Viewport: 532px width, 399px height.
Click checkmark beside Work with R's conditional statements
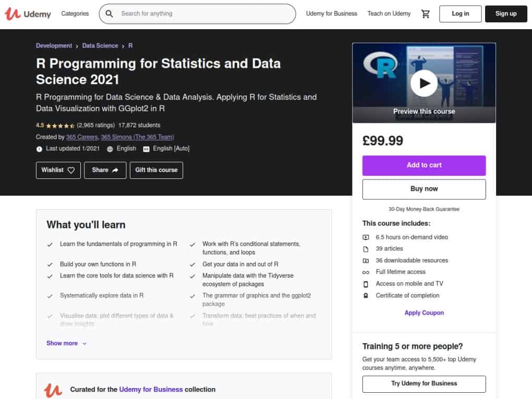pyautogui.click(x=192, y=245)
